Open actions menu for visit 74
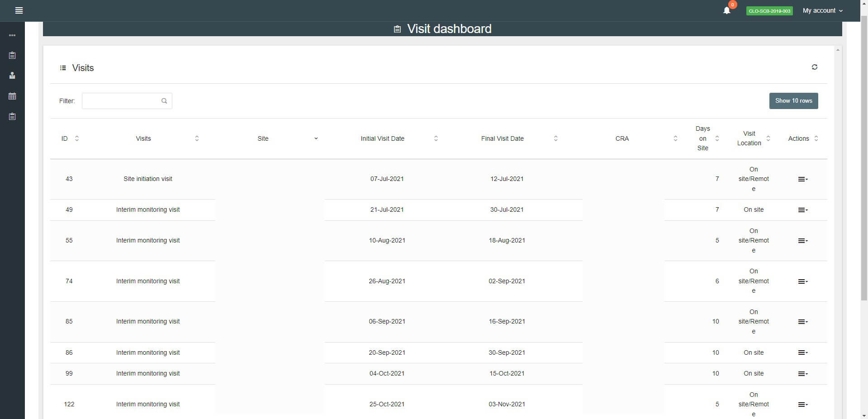The image size is (868, 419). tap(803, 281)
